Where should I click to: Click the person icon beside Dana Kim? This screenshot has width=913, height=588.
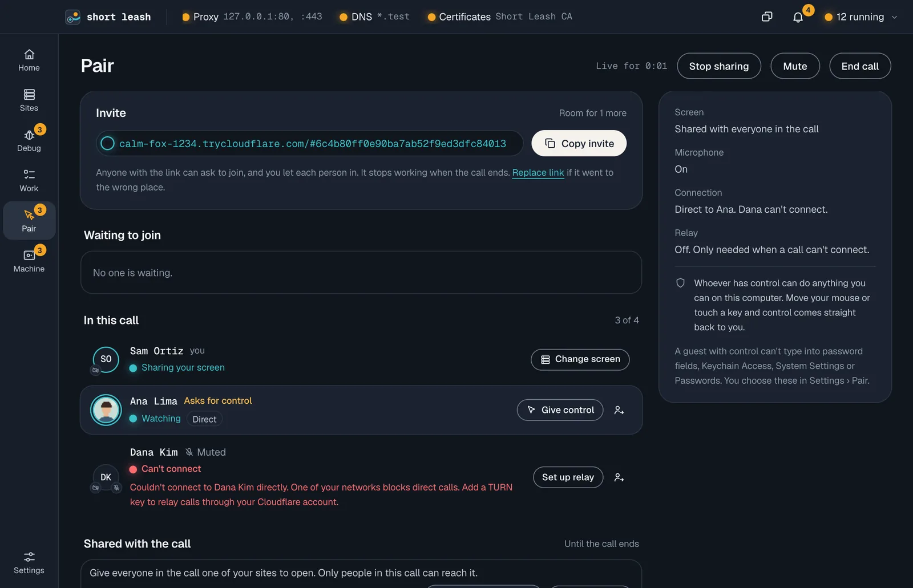coord(619,477)
